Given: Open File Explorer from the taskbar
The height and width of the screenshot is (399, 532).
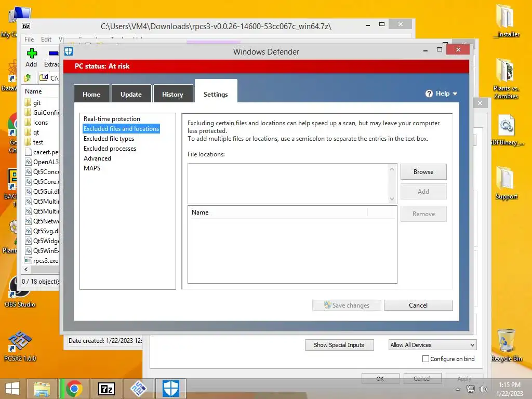Looking at the screenshot, I should point(42,389).
